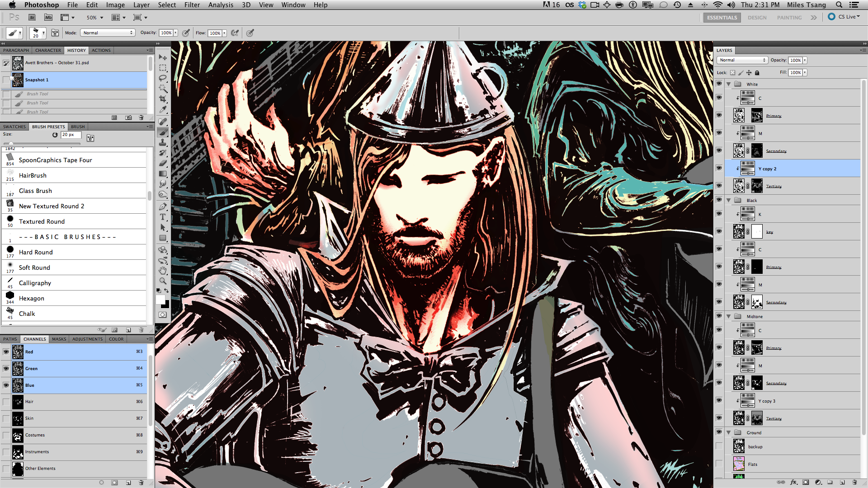The width and height of the screenshot is (868, 488).
Task: Switch to the Paths tab
Action: point(10,339)
